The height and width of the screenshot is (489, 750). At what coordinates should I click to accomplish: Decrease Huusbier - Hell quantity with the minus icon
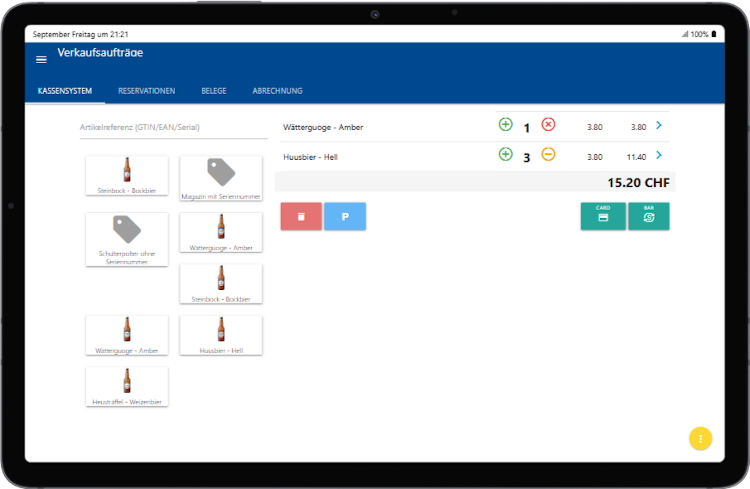click(548, 155)
